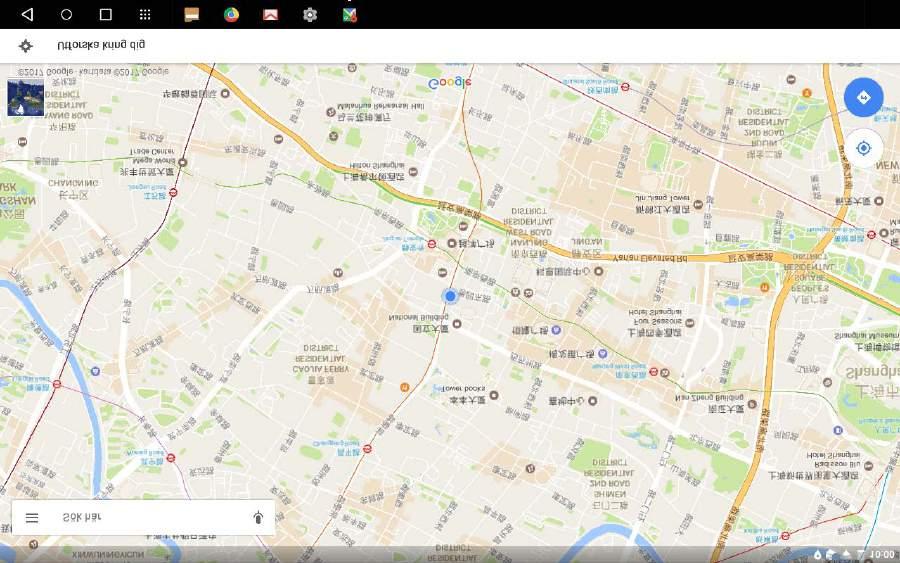Select the Four Seasons Hotel Shanghai marker
Screen dimensions: 900x563
[690, 323]
